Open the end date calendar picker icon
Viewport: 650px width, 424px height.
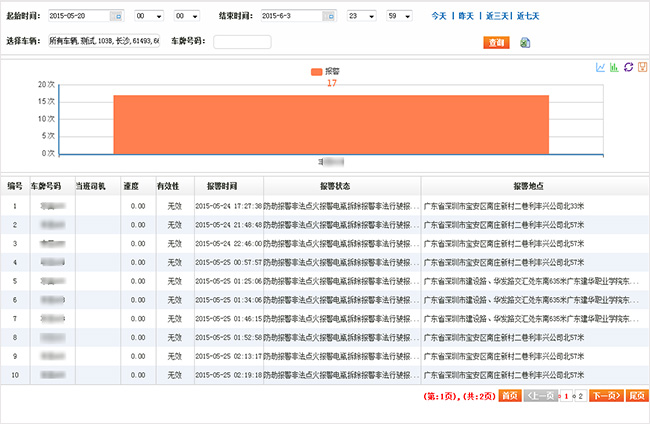pos(330,16)
